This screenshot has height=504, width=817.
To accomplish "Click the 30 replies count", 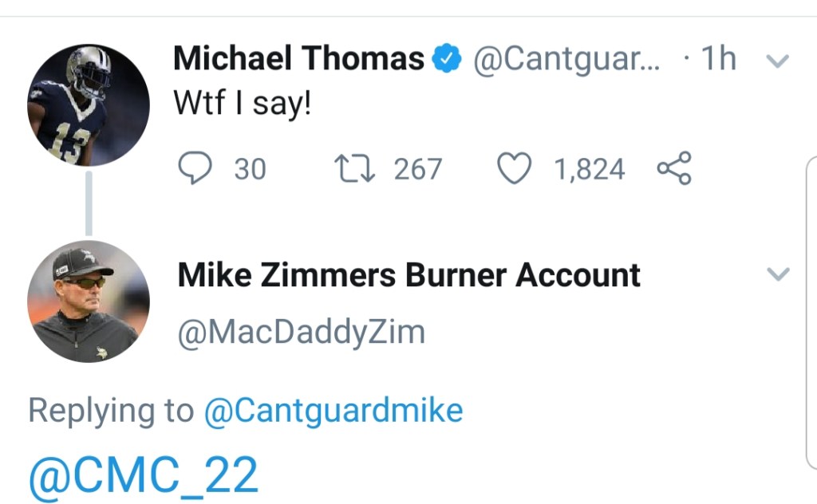I will (250, 169).
